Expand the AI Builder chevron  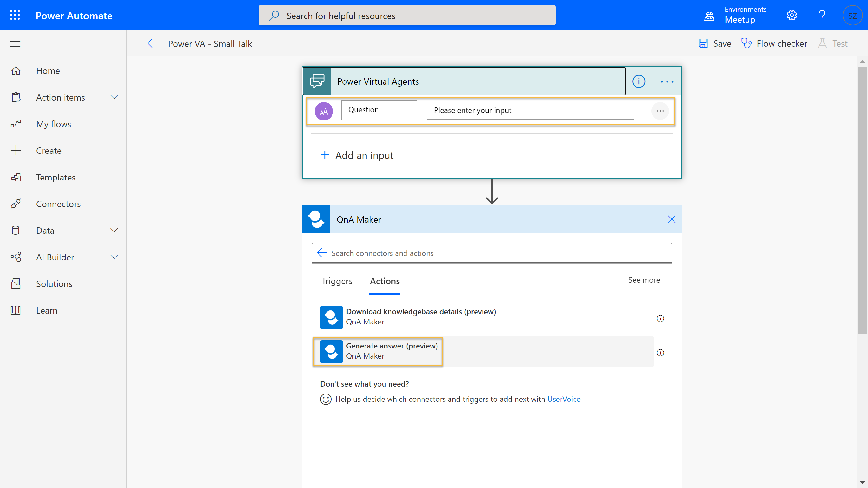coord(114,257)
